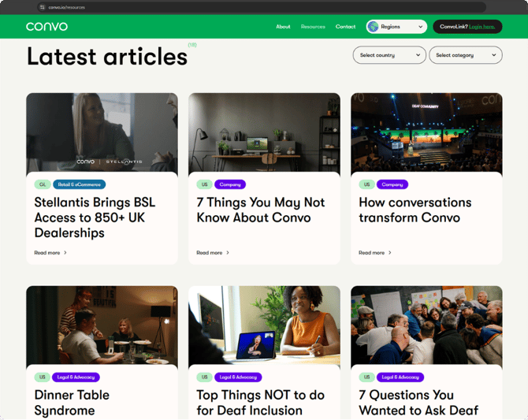Click the GL tag on Stellantis card

click(43, 184)
